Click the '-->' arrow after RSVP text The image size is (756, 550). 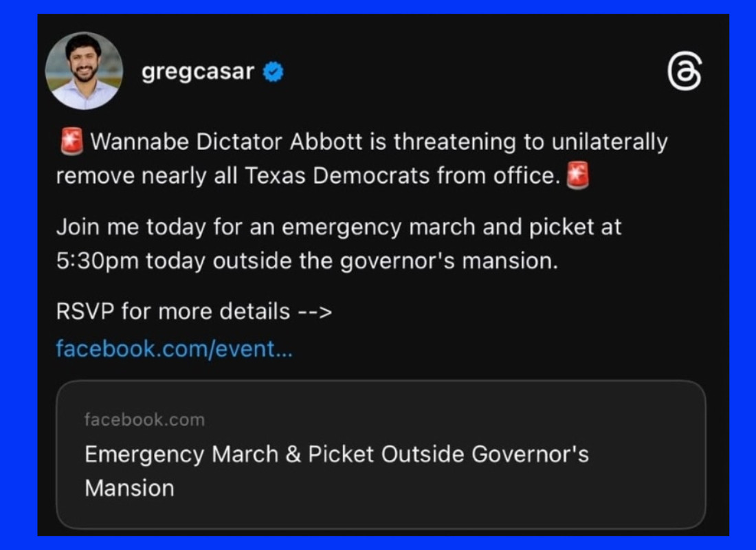(x=315, y=311)
